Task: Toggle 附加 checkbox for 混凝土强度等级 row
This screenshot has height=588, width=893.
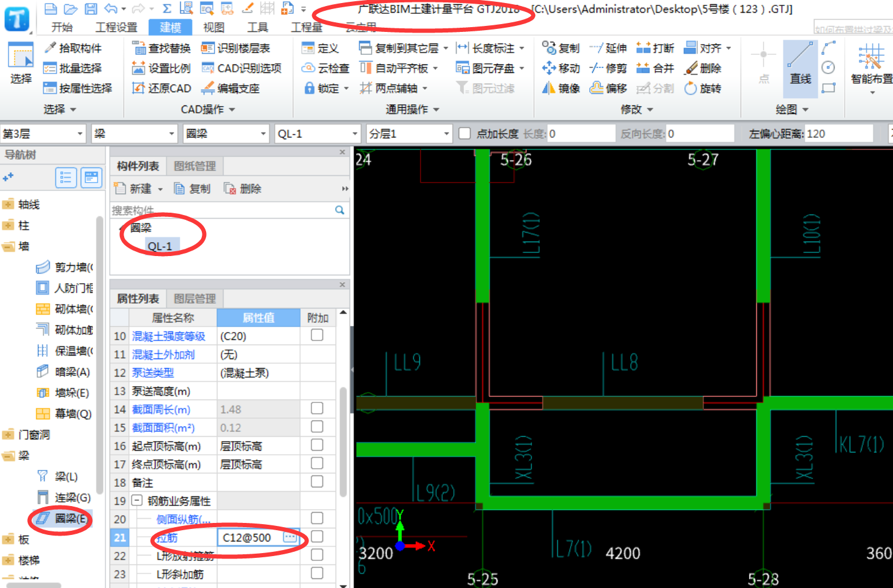Action: click(x=317, y=335)
